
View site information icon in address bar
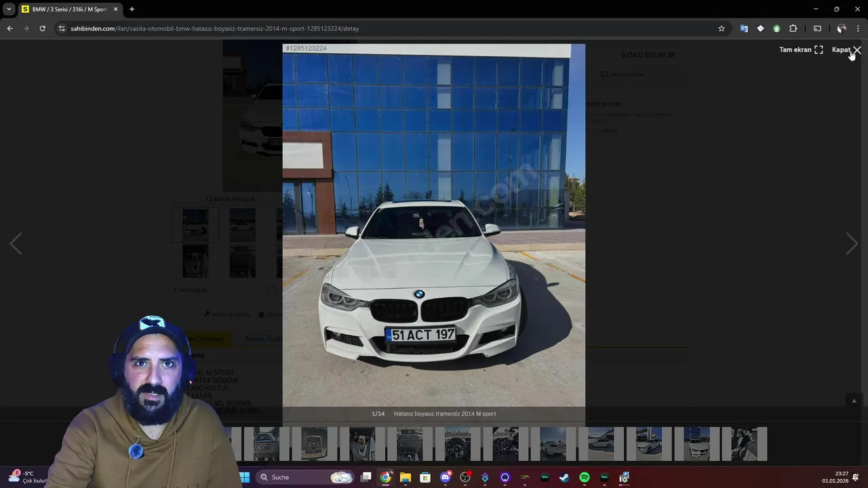(x=62, y=28)
